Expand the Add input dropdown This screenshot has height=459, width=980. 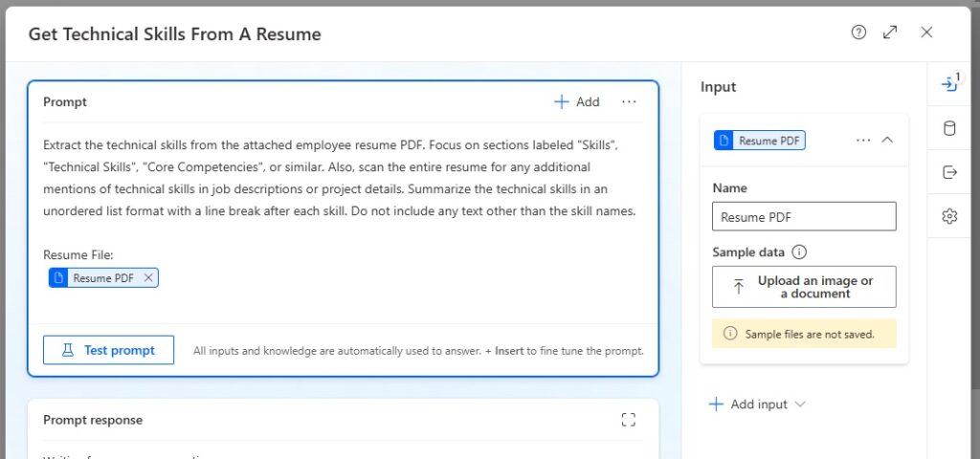pos(800,404)
